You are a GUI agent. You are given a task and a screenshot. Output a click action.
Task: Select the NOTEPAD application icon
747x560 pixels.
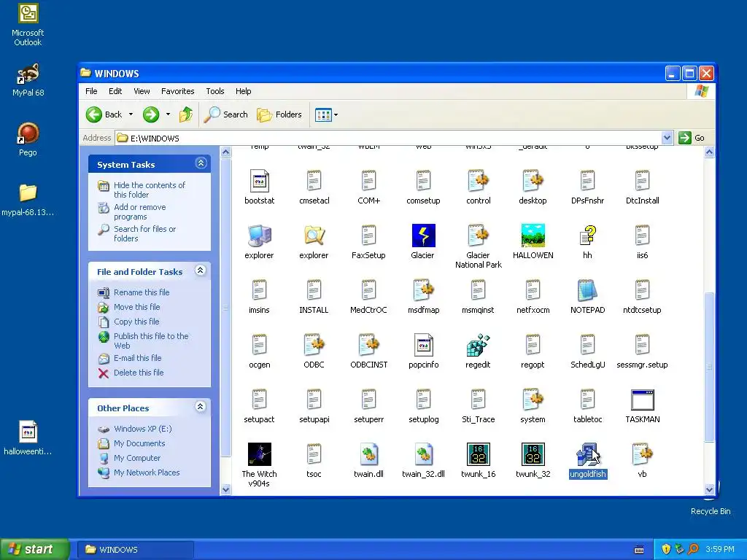[587, 290]
